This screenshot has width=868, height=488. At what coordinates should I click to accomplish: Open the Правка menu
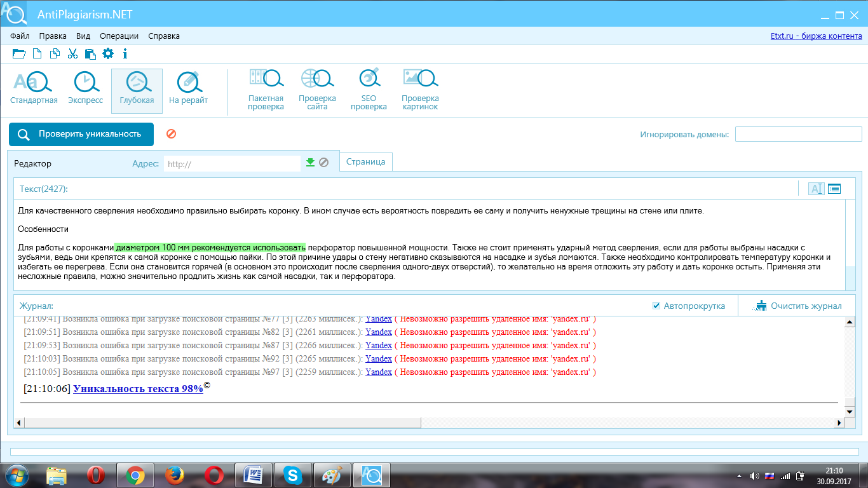point(53,36)
